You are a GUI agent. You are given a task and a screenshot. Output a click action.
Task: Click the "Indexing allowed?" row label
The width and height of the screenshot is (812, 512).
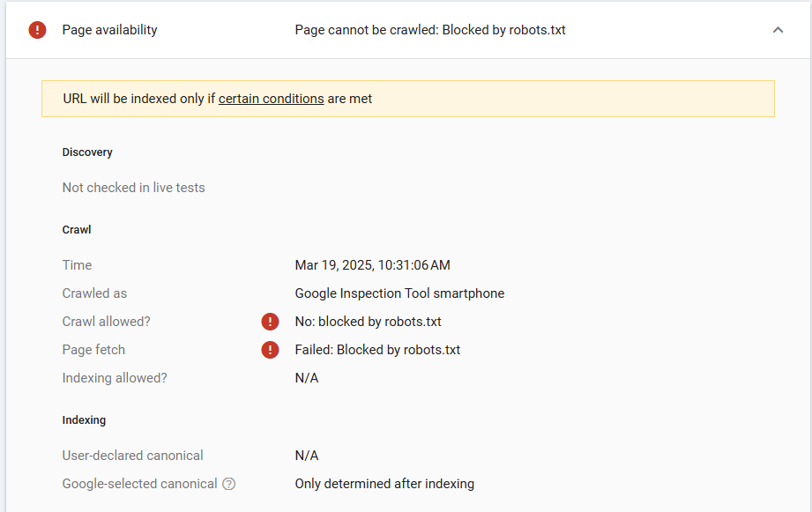click(115, 378)
